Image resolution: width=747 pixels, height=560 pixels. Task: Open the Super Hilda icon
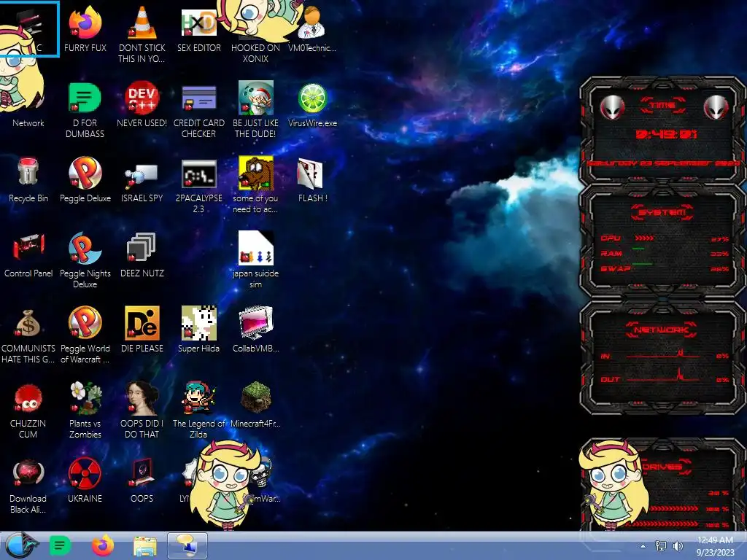pos(198,330)
